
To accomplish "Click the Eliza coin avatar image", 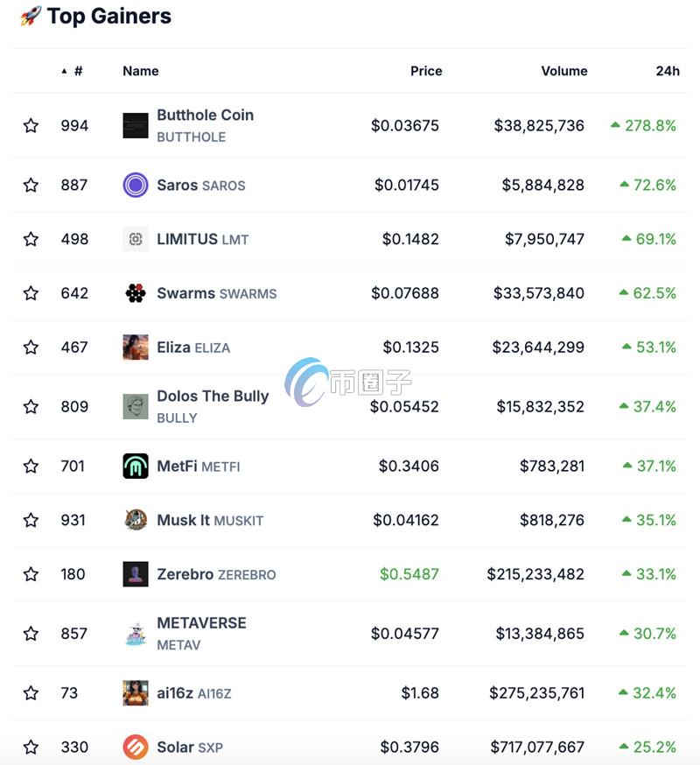I will [136, 347].
